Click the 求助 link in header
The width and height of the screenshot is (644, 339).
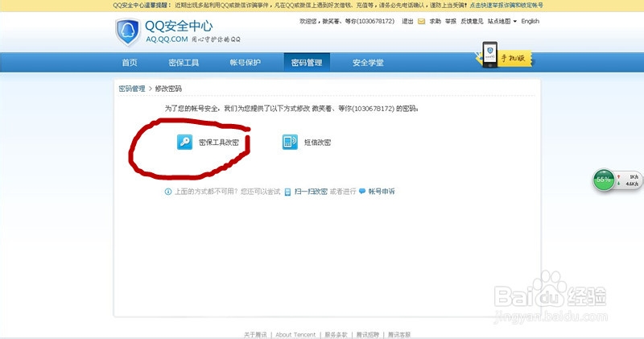[435, 22]
